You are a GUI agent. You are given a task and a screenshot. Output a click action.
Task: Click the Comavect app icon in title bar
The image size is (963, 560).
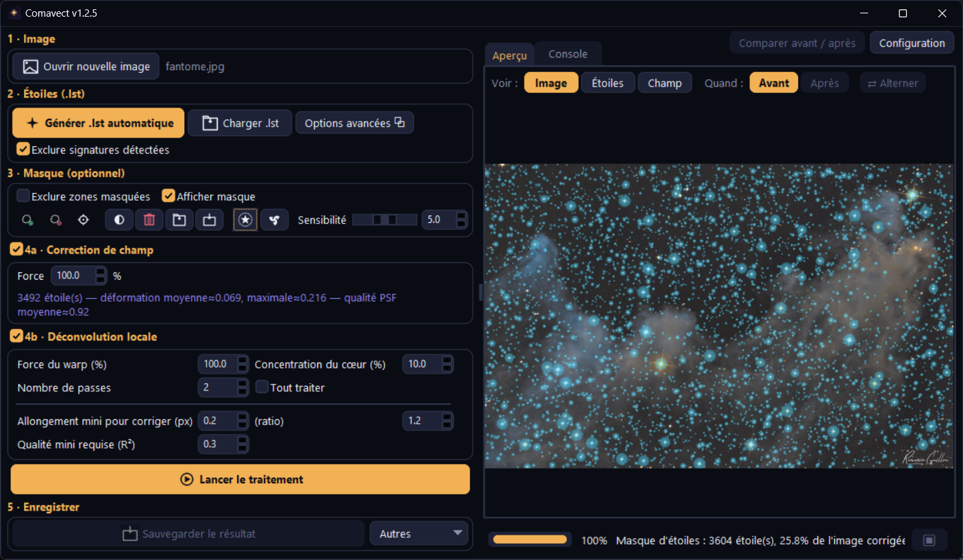(x=14, y=13)
